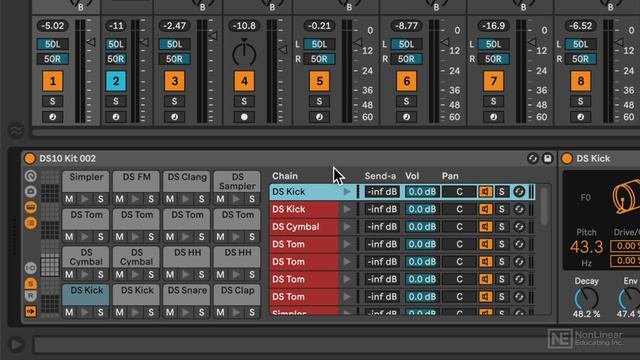The height and width of the screenshot is (360, 640).
Task: Click the -0.21 volume value on track 5
Action: pos(319,26)
